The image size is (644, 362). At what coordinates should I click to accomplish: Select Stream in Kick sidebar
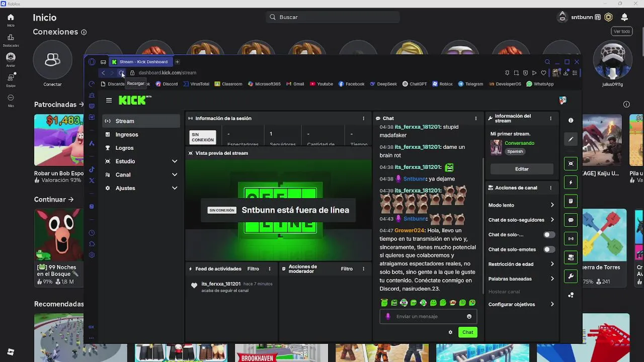tap(141, 121)
